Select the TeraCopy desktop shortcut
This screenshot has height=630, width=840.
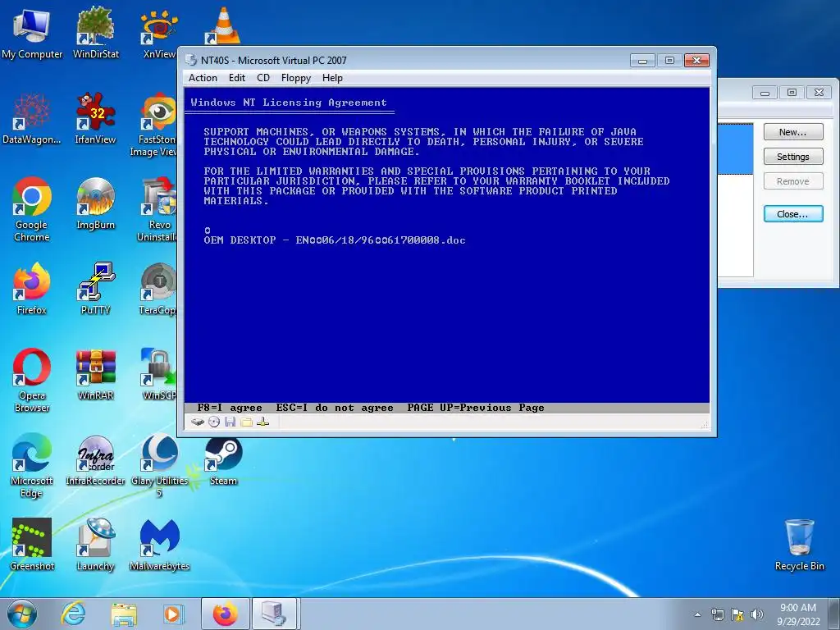pyautogui.click(x=158, y=290)
